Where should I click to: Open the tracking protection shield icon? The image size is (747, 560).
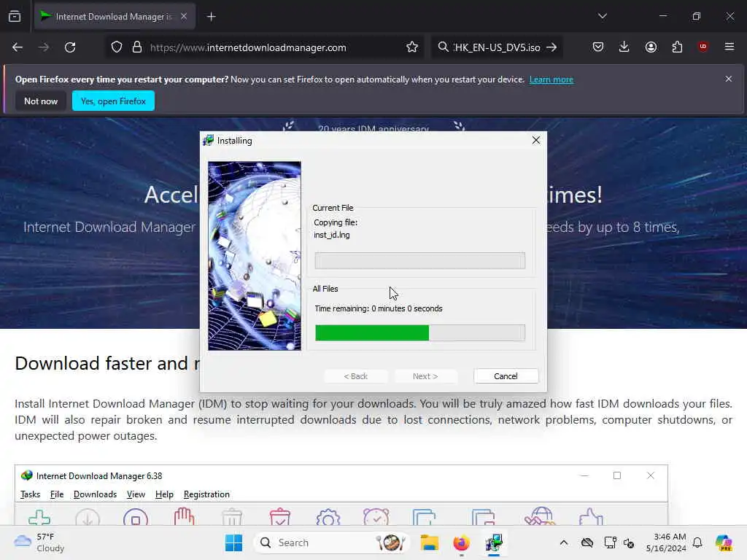(x=117, y=47)
